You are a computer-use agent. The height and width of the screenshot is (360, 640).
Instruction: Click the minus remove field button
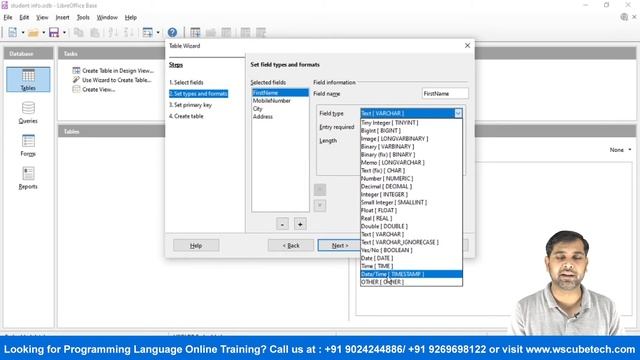pyautogui.click(x=282, y=224)
